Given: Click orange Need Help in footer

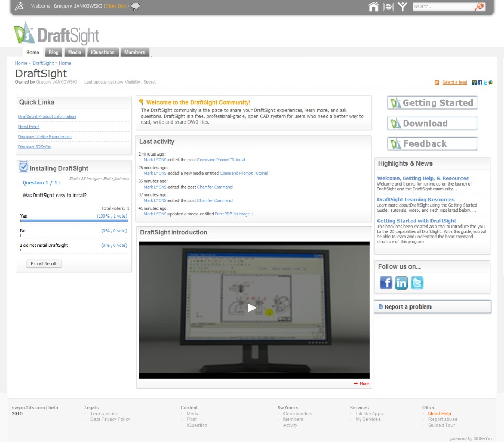Looking at the screenshot, I should (439, 414).
